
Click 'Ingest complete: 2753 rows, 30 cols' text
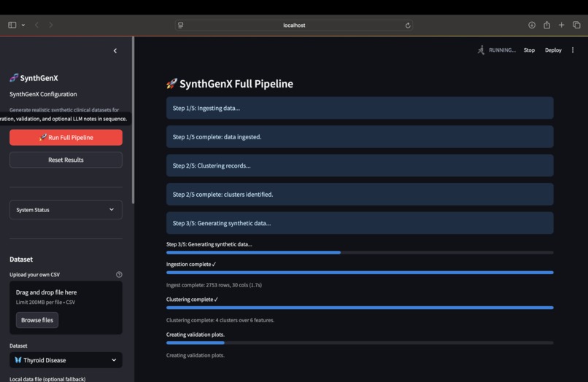214,285
